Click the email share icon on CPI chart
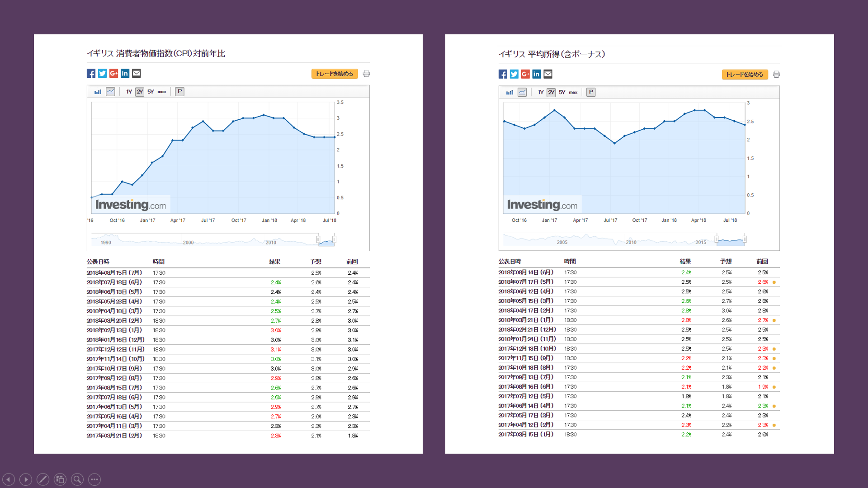The height and width of the screenshot is (488, 868). point(136,73)
